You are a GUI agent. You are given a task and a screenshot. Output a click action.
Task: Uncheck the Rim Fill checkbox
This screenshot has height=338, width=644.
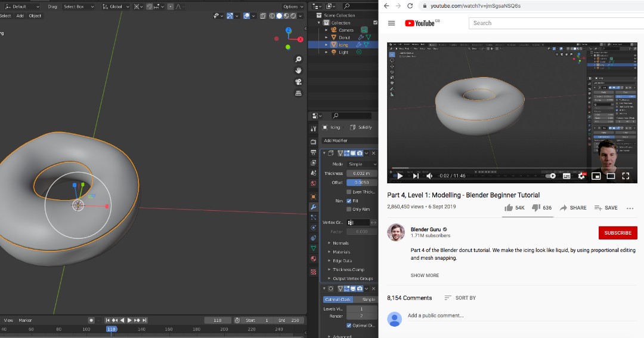pyautogui.click(x=349, y=201)
